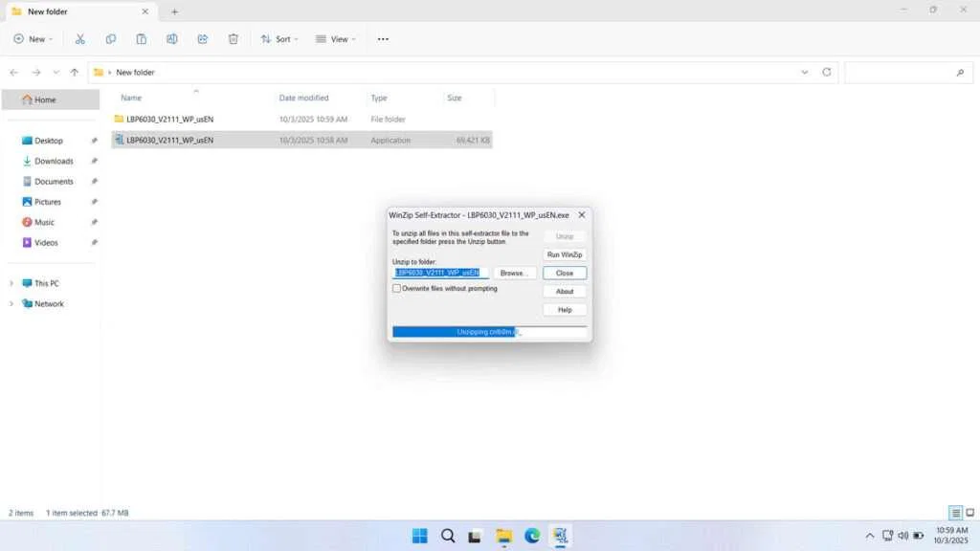Open the View dropdown menu
The image size is (980, 551).
(x=335, y=39)
